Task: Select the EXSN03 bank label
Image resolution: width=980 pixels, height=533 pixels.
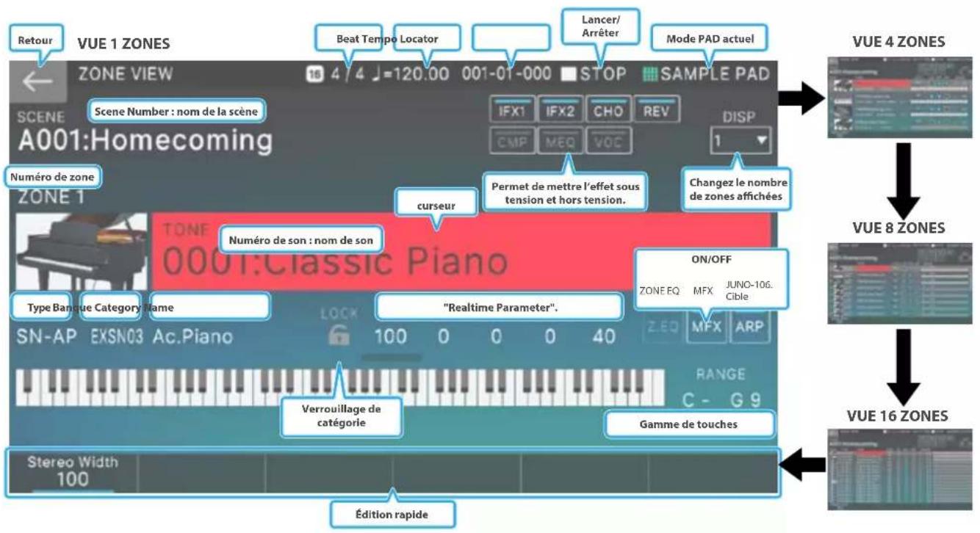Action: pyautogui.click(x=118, y=338)
